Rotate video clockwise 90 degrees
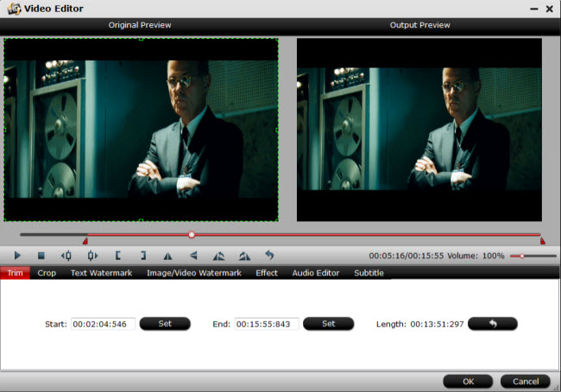The width and height of the screenshot is (561, 392). point(244,256)
